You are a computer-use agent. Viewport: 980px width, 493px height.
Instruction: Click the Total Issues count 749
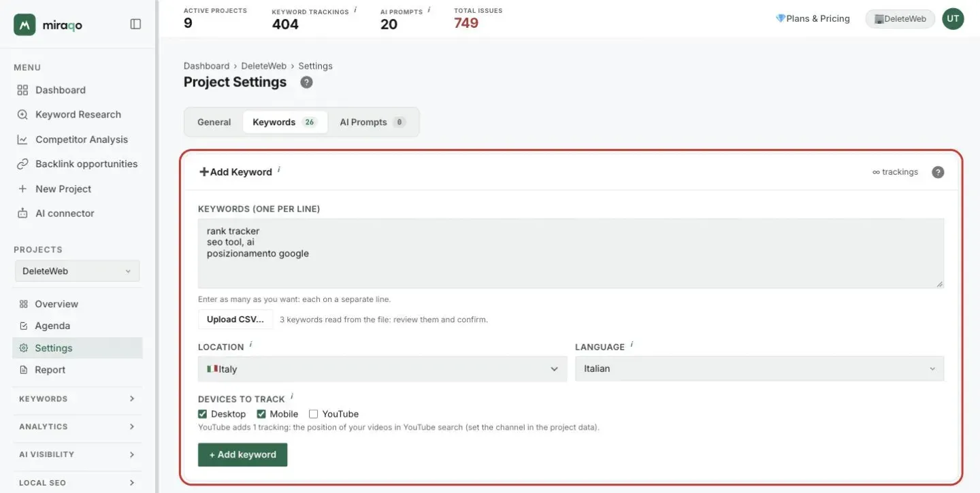466,23
